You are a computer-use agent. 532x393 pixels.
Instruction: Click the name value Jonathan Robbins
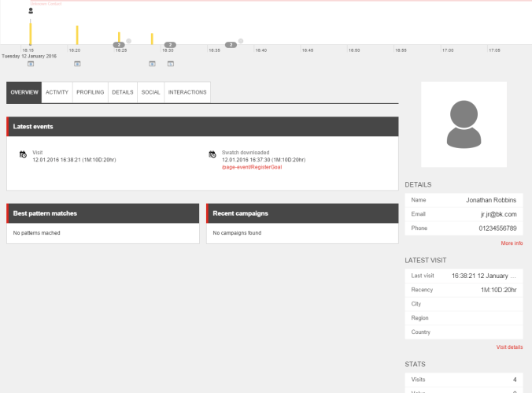tap(491, 200)
